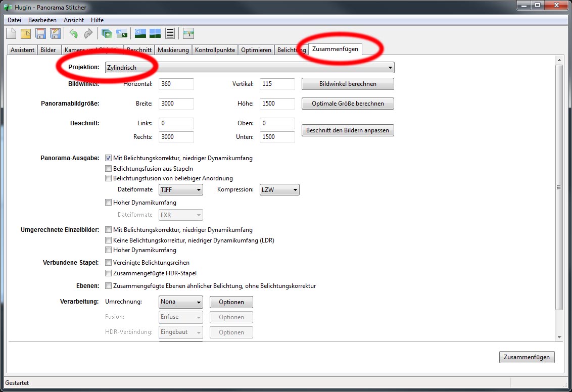Expand the TIFF Dateiformate dropdown
572x392 pixels.
[180, 190]
